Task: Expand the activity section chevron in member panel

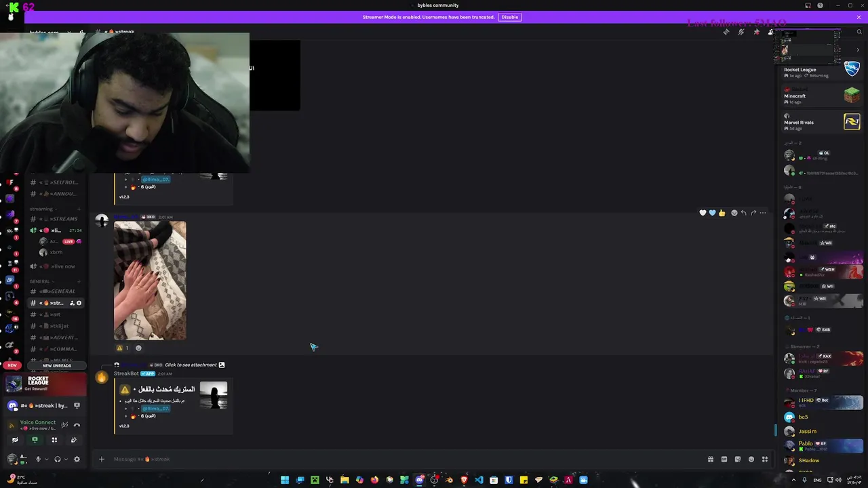Action: point(859,50)
